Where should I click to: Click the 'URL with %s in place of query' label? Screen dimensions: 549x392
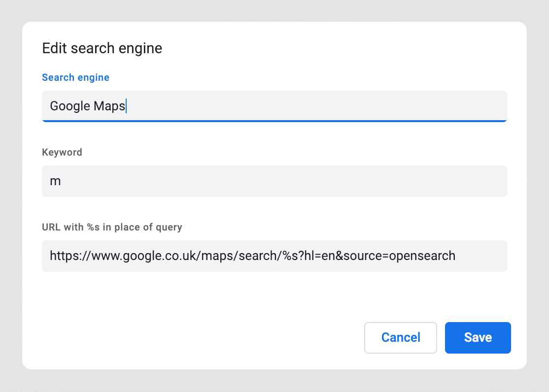112,227
